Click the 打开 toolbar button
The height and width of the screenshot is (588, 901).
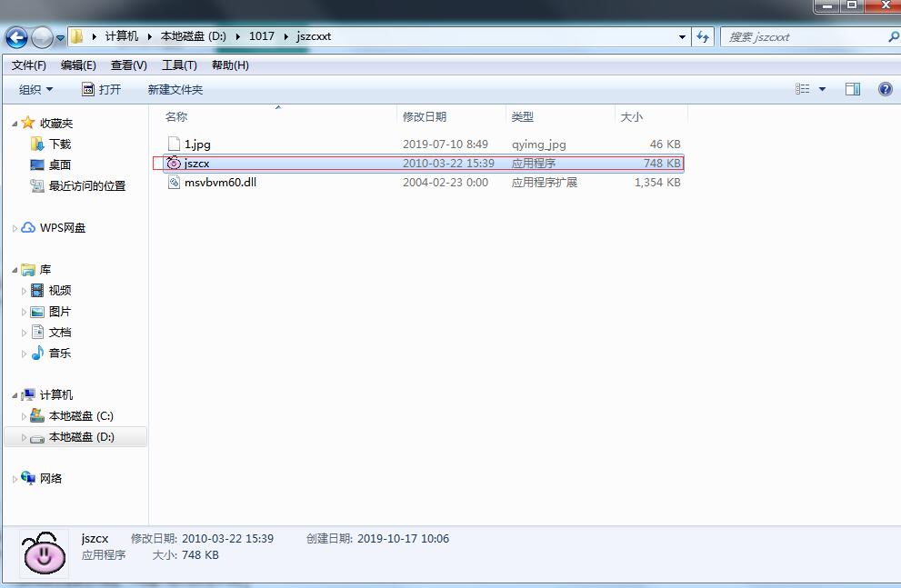101,90
